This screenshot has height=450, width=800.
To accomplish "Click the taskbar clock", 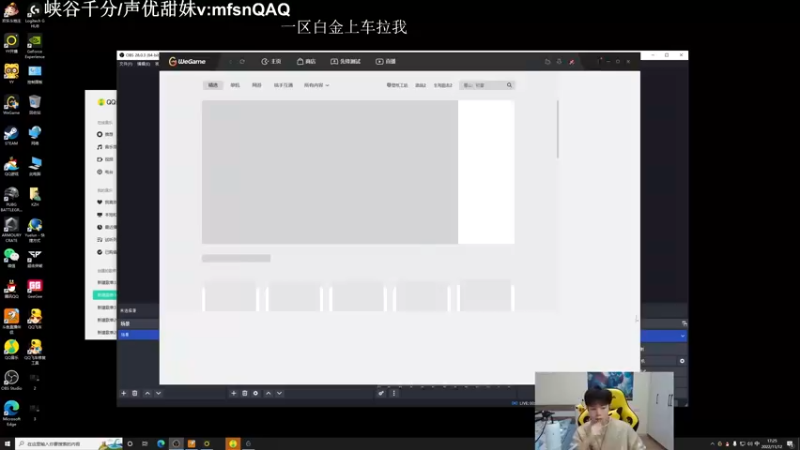I will [772, 444].
